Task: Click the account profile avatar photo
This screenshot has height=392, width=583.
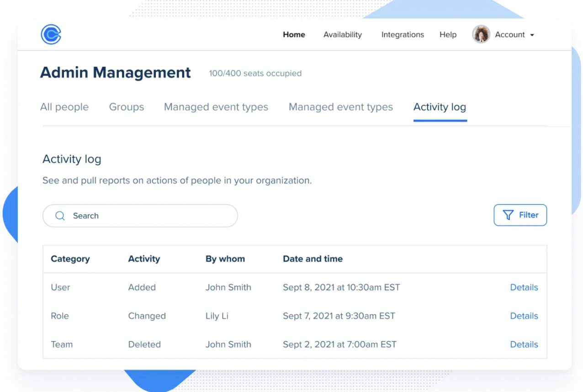Action: coord(481,35)
